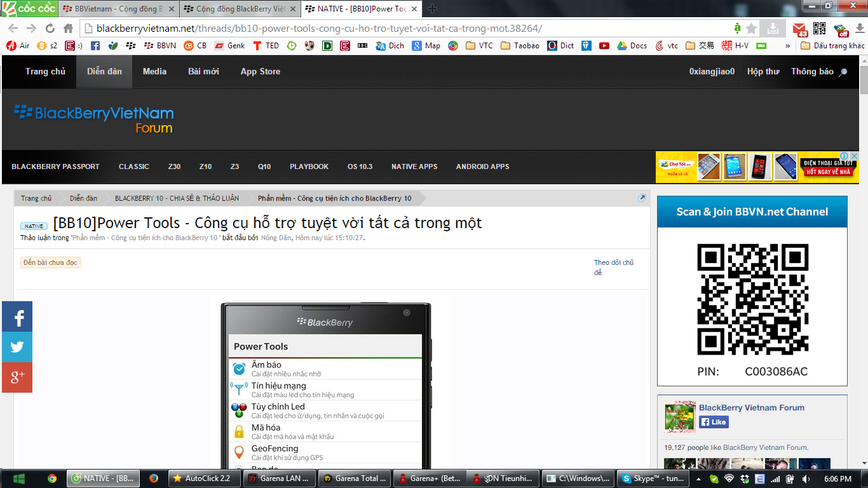Open Diễn đàn in forum navbar
This screenshot has width=868, height=488.
104,72
